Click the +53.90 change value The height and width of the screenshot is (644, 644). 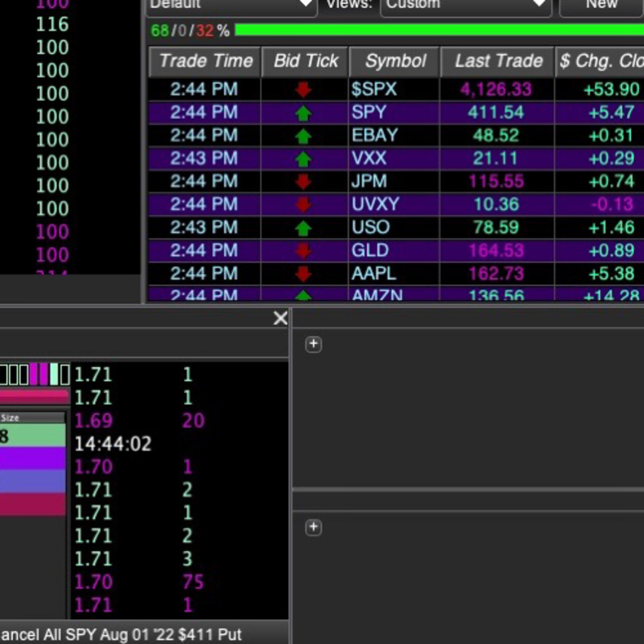tap(612, 89)
